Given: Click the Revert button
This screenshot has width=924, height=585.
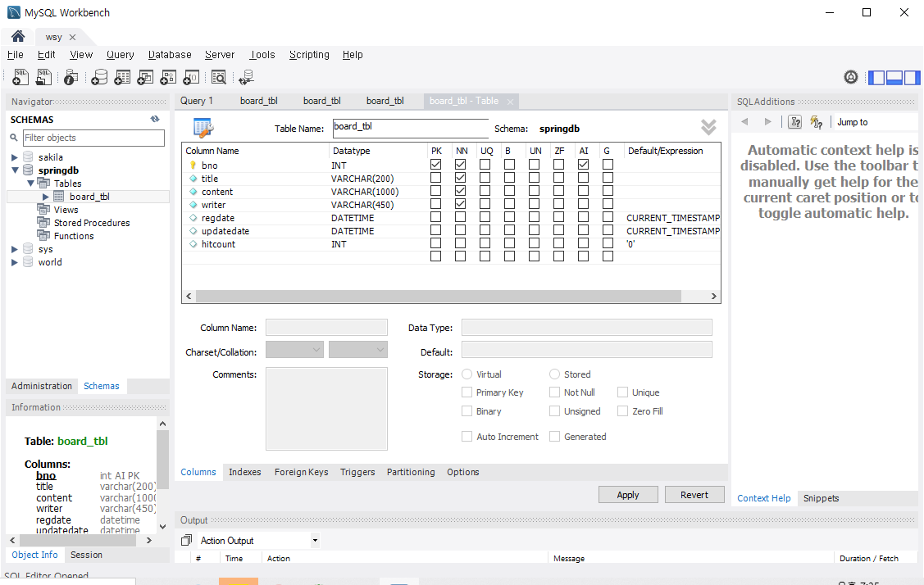Looking at the screenshot, I should tap(694, 495).
